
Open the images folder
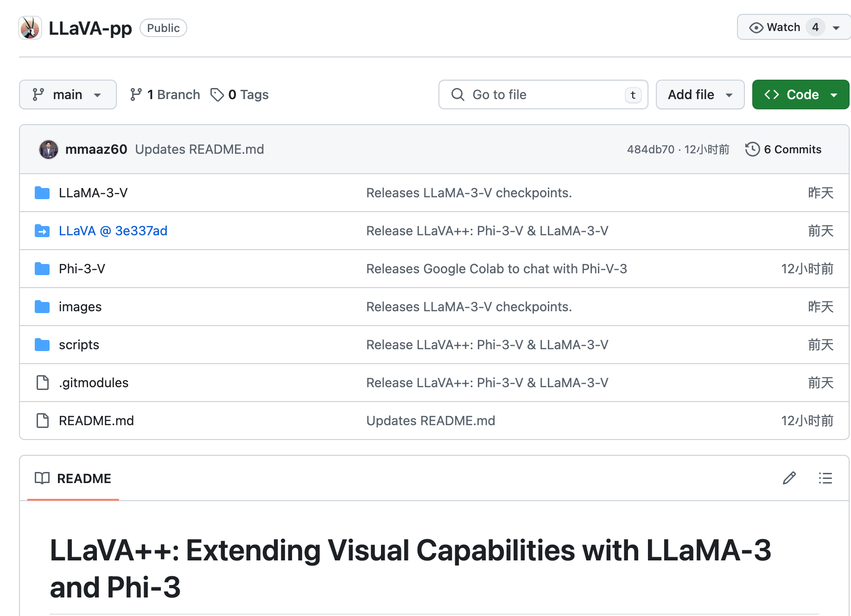80,307
